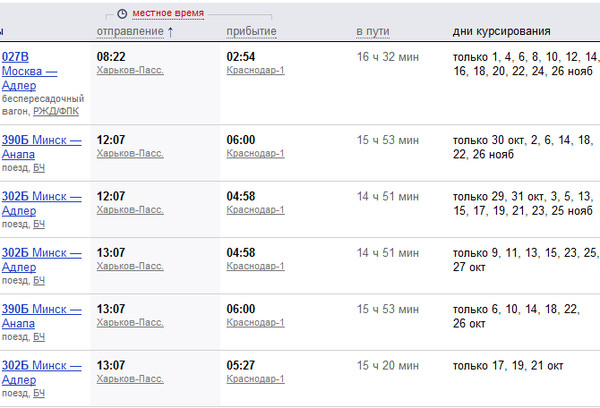
Task: Click БЧ carrier link in last row
Action: [39, 393]
